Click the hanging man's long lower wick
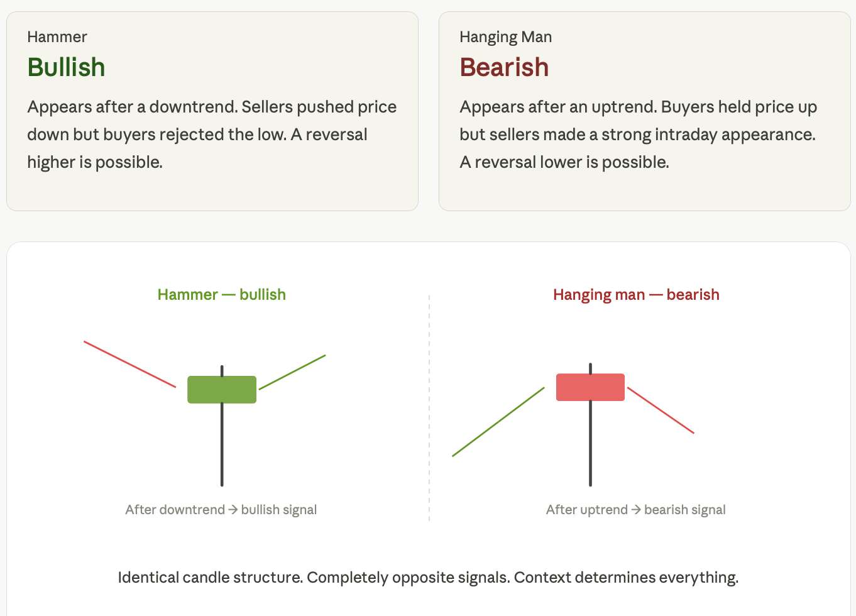 pos(590,443)
